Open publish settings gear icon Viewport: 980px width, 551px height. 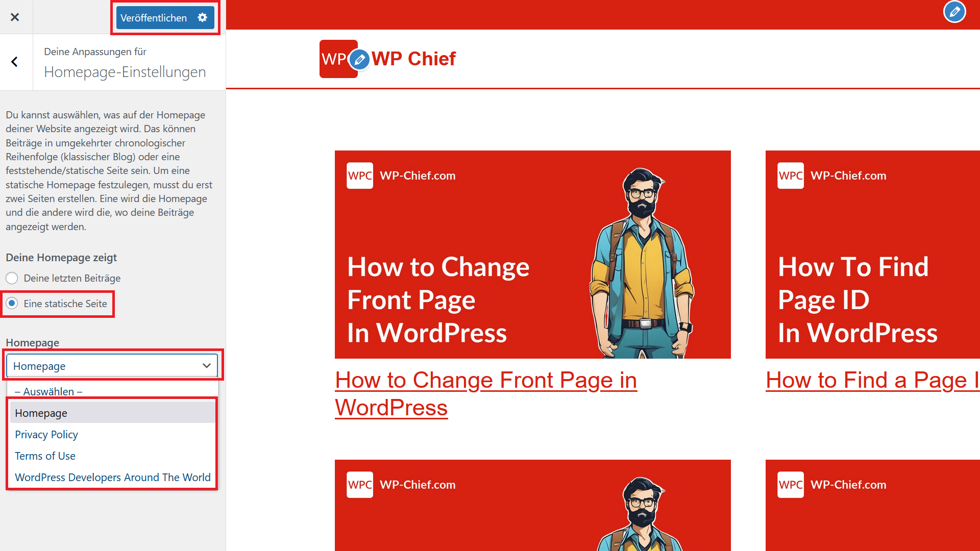click(203, 18)
